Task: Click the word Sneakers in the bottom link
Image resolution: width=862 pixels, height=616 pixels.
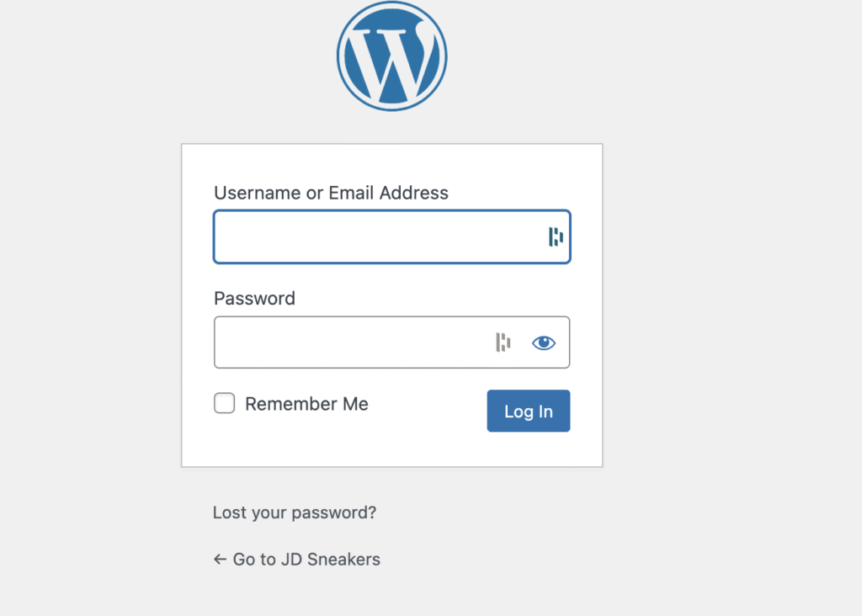Action: click(x=343, y=559)
